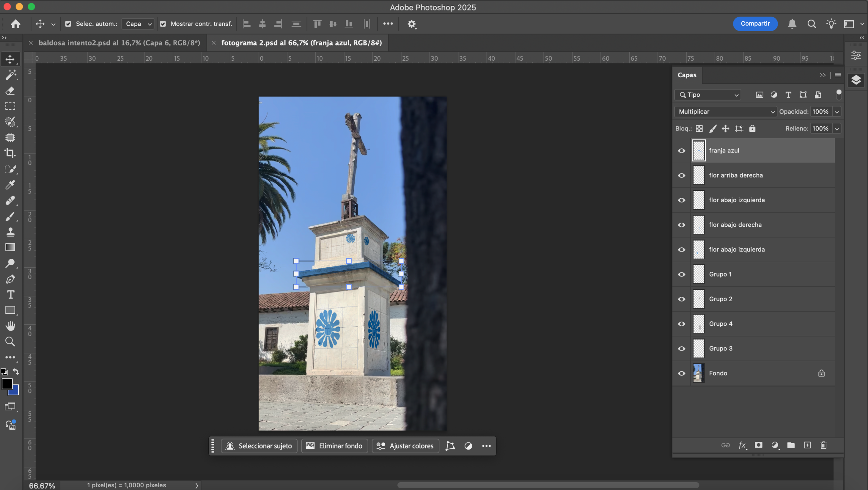Select the Clone Stamp tool
The width and height of the screenshot is (868, 490).
tap(10, 232)
